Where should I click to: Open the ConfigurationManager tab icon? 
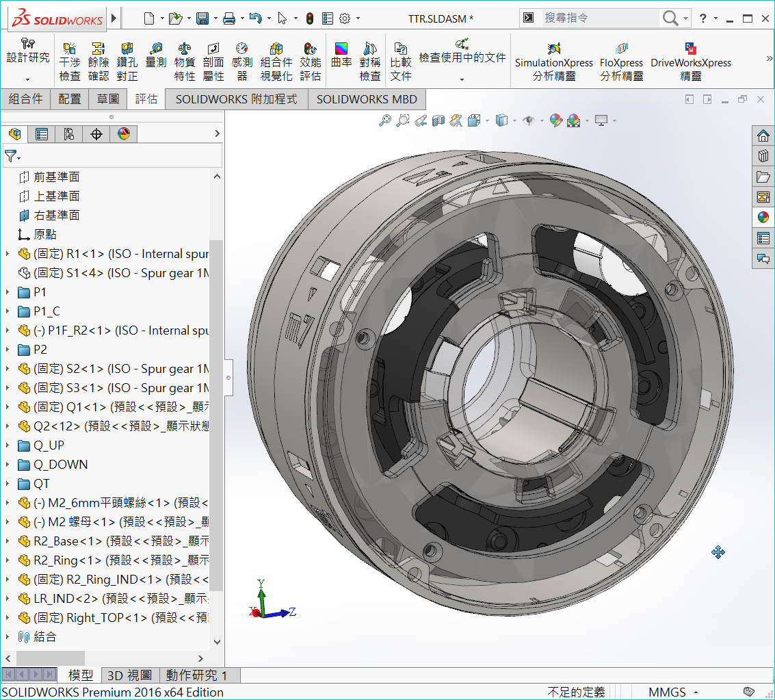[x=69, y=134]
